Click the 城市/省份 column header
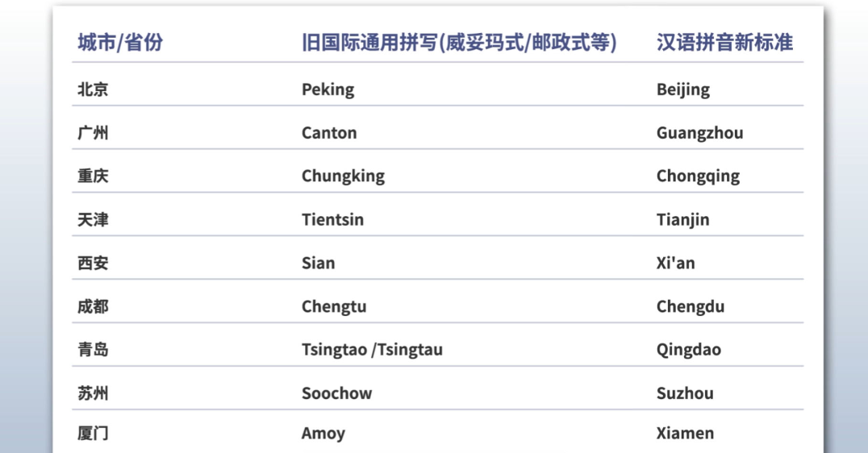 click(120, 43)
